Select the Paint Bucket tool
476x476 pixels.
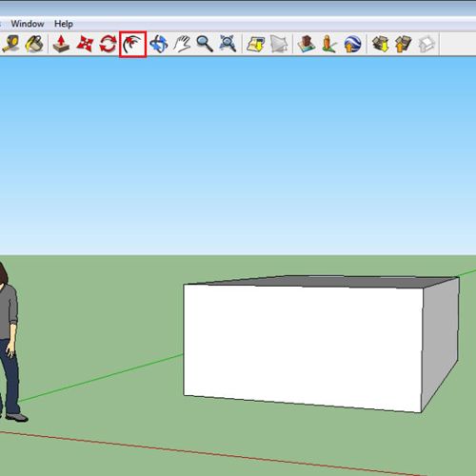34,44
